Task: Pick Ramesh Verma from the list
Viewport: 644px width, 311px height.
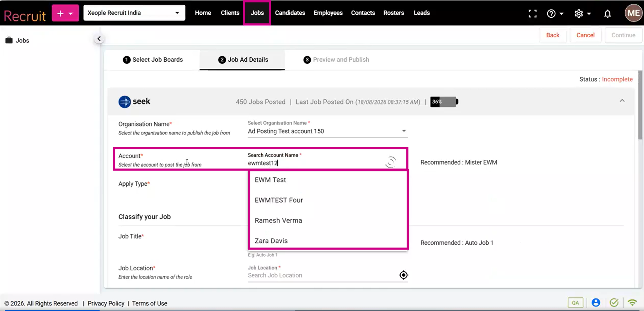Action: (328, 220)
